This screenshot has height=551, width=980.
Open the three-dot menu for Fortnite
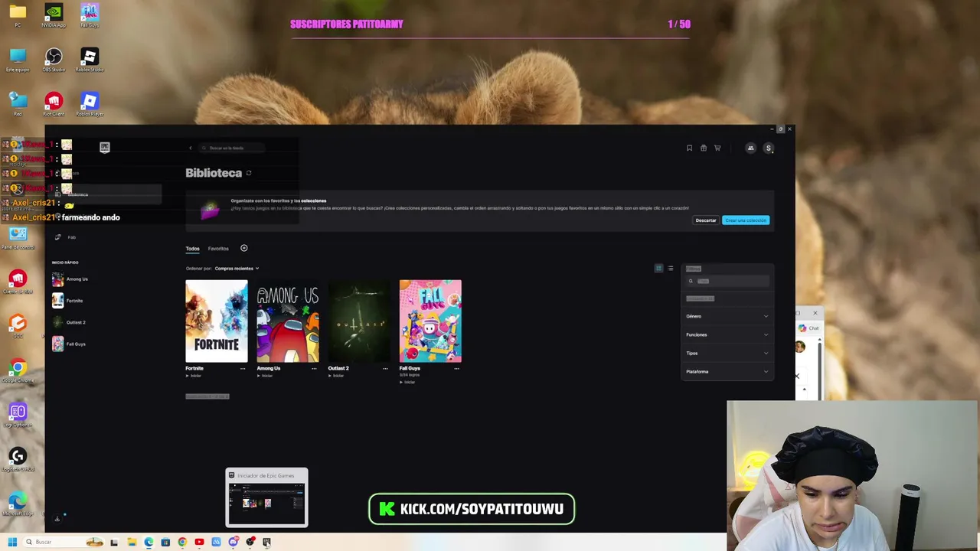[243, 368]
